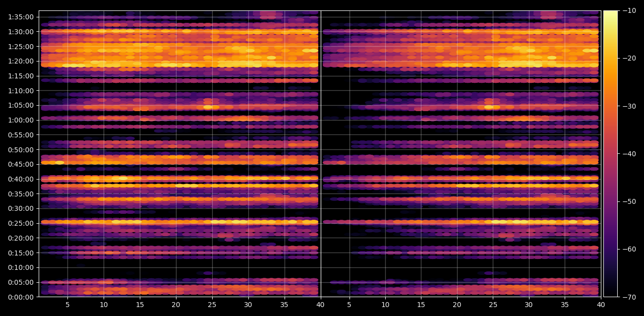This screenshot has height=316, width=644.
Task: Select the 1:05:00 time label
Action: (x=21, y=105)
